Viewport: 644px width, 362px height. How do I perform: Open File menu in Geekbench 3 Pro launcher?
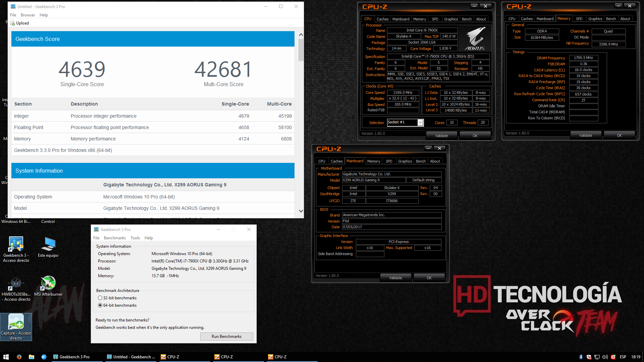click(x=96, y=238)
